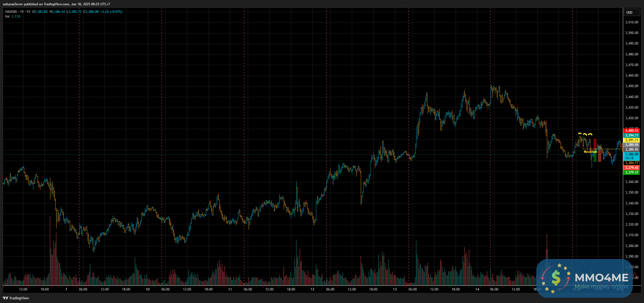Click the MMO4ME dollar sign logo
Screen dimensions: 644x303
point(556,278)
